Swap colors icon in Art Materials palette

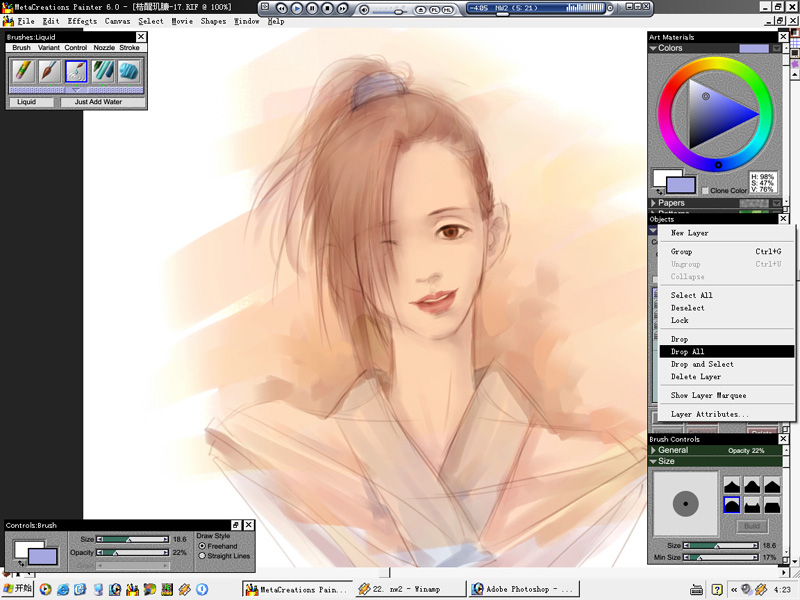660,192
